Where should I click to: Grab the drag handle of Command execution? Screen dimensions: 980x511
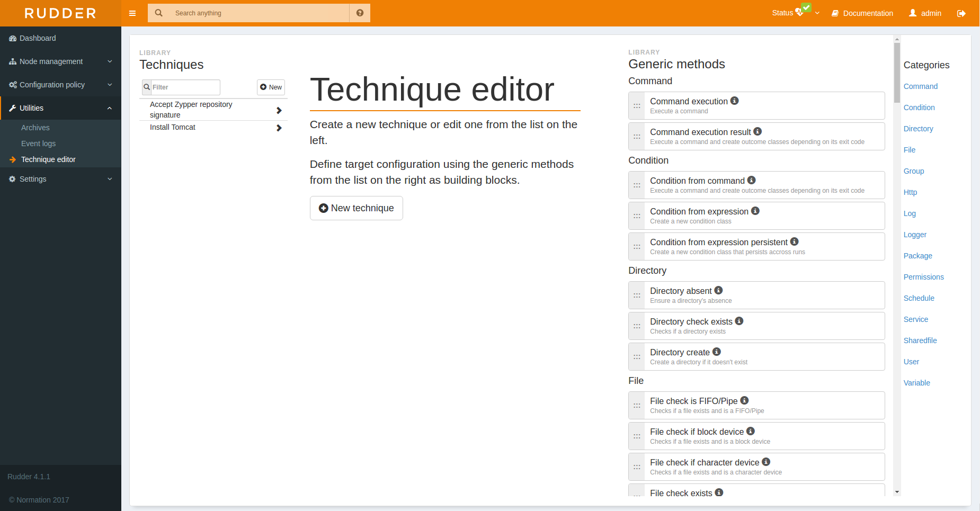pos(637,106)
